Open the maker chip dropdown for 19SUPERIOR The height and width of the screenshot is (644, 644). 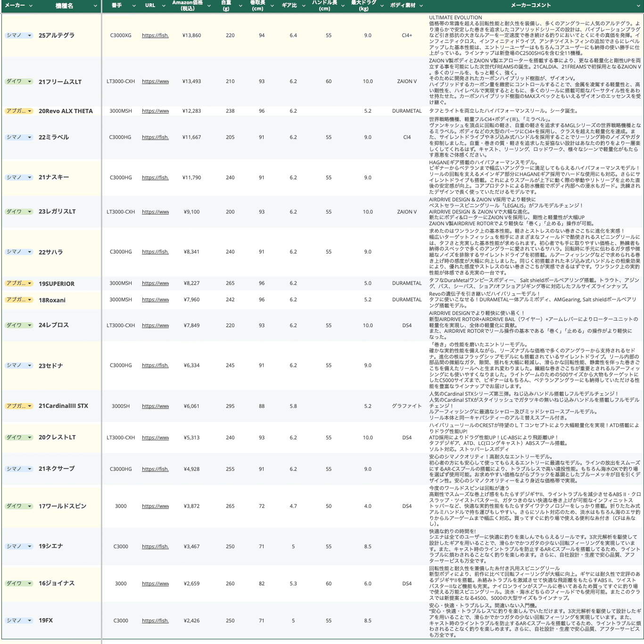[x=30, y=283]
